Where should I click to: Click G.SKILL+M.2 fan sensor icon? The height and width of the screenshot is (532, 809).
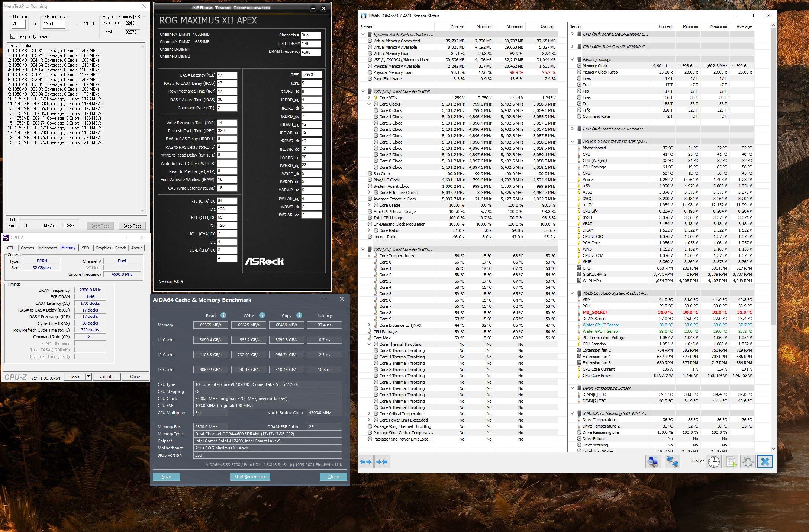(579, 274)
